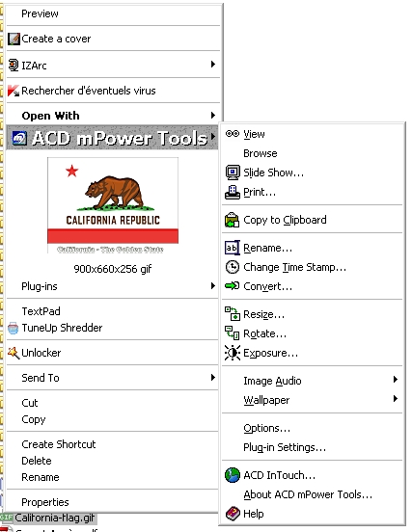The width and height of the screenshot is (412, 532).
Task: Open Options... in the submenu
Action: pos(312,428)
